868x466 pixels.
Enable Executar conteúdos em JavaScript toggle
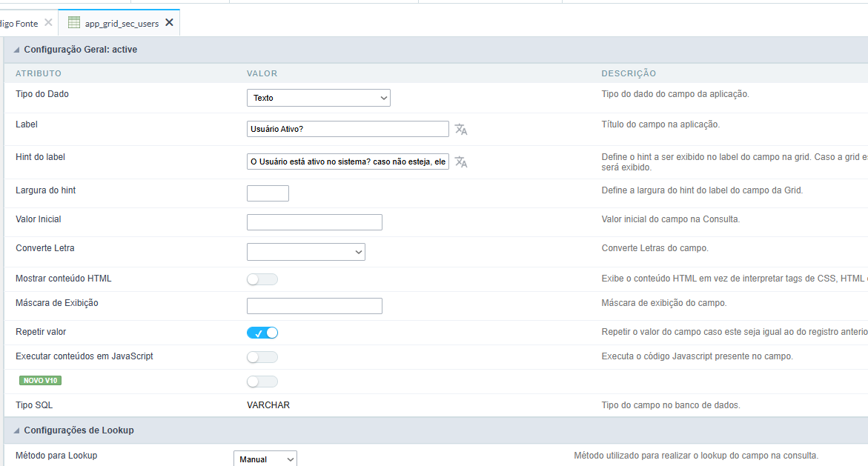pyautogui.click(x=262, y=357)
